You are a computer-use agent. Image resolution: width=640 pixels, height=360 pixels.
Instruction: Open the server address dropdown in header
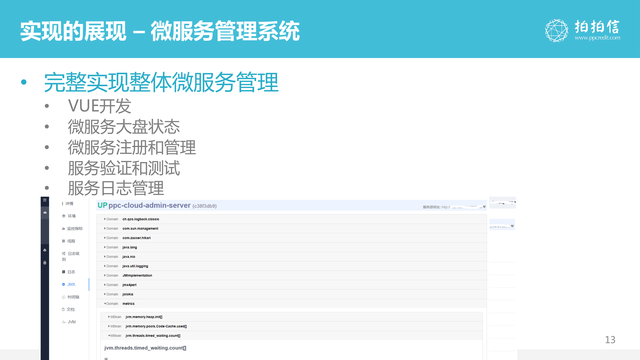pyautogui.click(x=484, y=207)
